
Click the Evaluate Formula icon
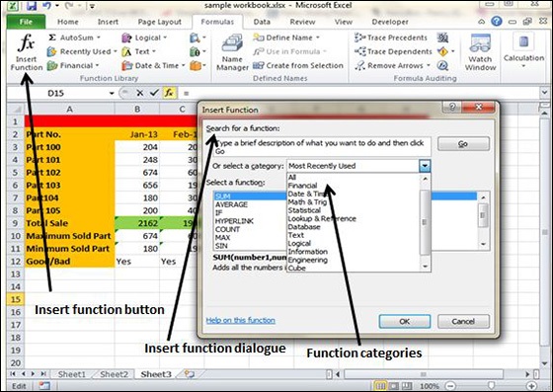point(442,65)
